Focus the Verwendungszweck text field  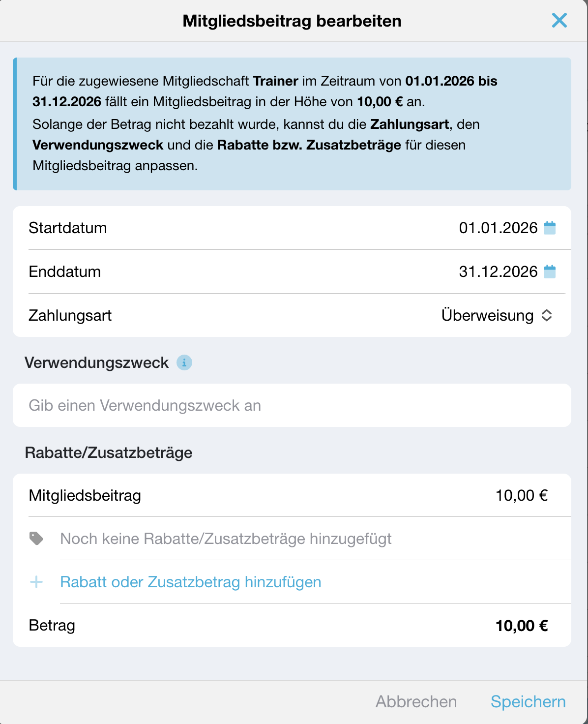pyautogui.click(x=292, y=405)
